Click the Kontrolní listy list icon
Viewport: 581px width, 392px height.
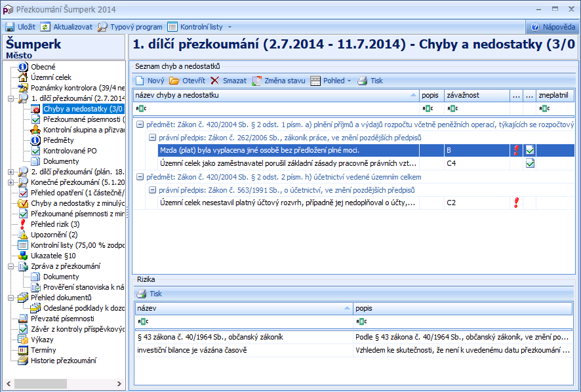click(x=172, y=27)
